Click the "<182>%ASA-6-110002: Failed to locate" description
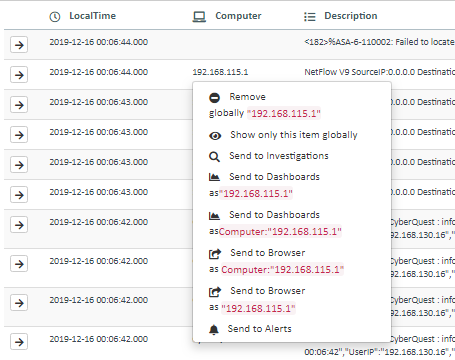The height and width of the screenshot is (360, 455). click(379, 42)
